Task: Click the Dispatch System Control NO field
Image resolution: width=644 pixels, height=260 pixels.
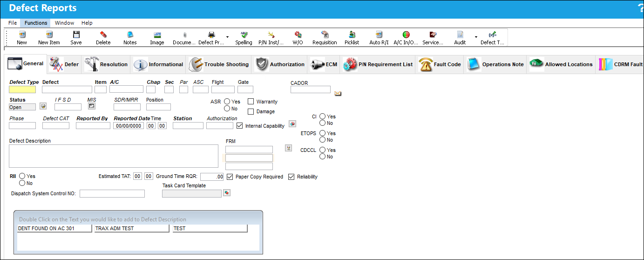Action: (112, 193)
